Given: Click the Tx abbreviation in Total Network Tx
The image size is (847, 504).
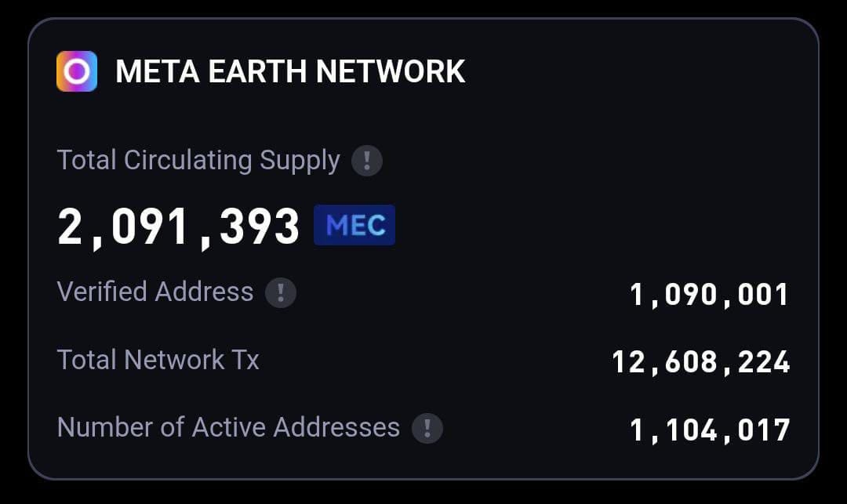Looking at the screenshot, I should 245,360.
